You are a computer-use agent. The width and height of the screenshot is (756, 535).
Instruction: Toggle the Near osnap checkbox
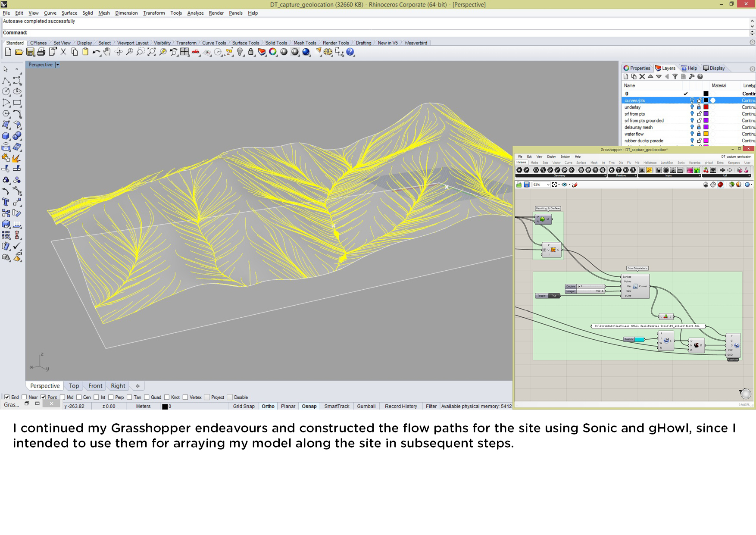(25, 397)
